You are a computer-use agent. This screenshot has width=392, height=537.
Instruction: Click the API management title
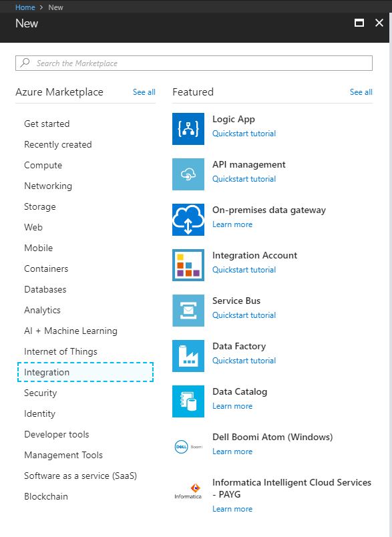248,165
